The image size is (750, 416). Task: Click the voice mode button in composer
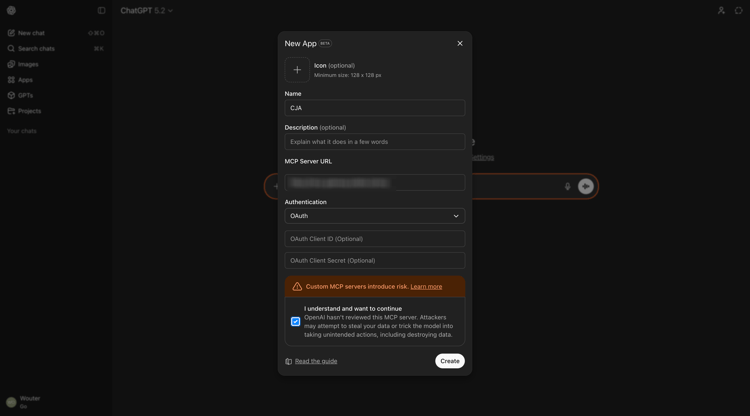[585, 186]
